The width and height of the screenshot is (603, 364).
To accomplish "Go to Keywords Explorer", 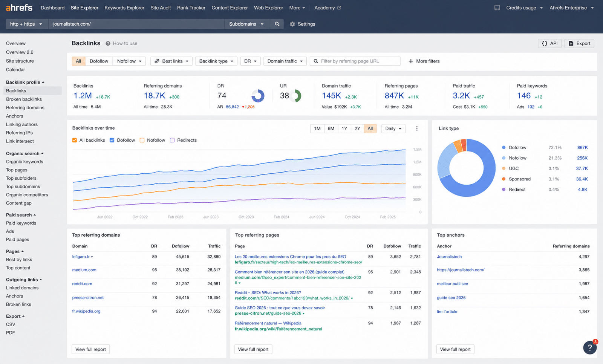I will (124, 8).
